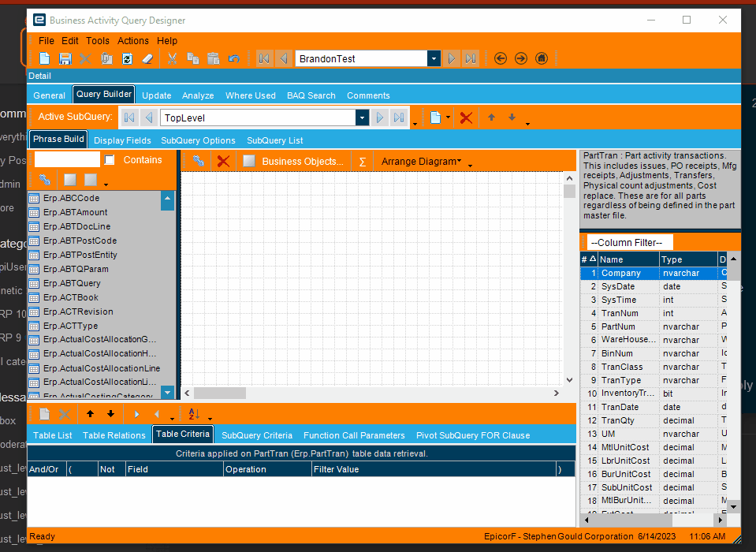Go to first record beside BrandonTest
Image resolution: width=756 pixels, height=552 pixels.
coord(264,59)
